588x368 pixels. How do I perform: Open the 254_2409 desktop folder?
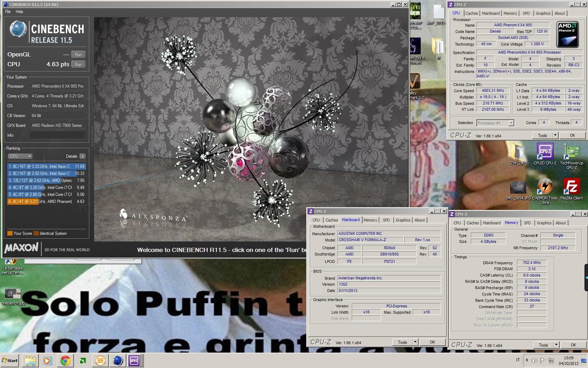point(518,154)
